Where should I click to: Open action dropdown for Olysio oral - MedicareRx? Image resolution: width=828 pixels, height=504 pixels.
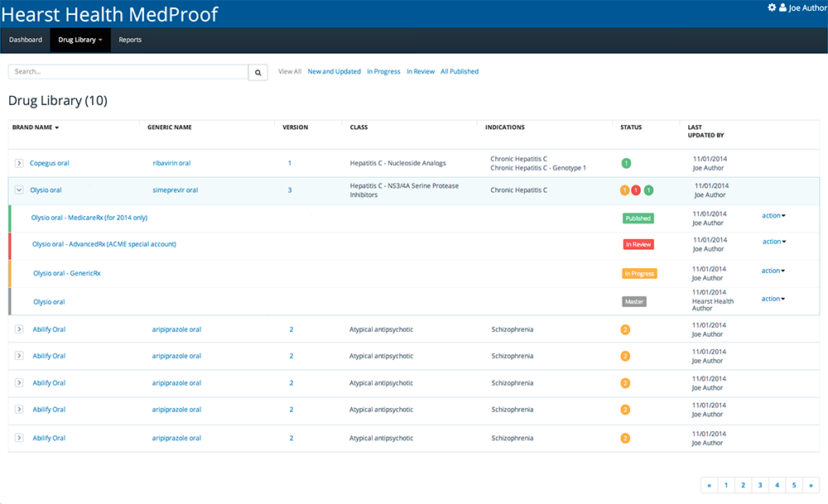[773, 216]
